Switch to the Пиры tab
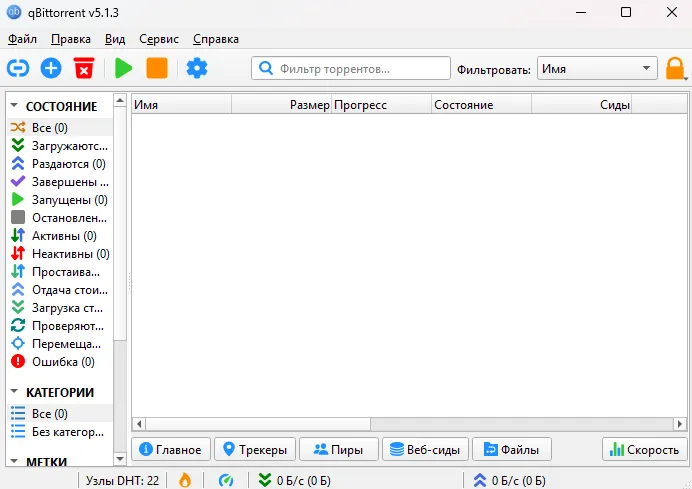The width and height of the screenshot is (692, 489). tap(338, 449)
